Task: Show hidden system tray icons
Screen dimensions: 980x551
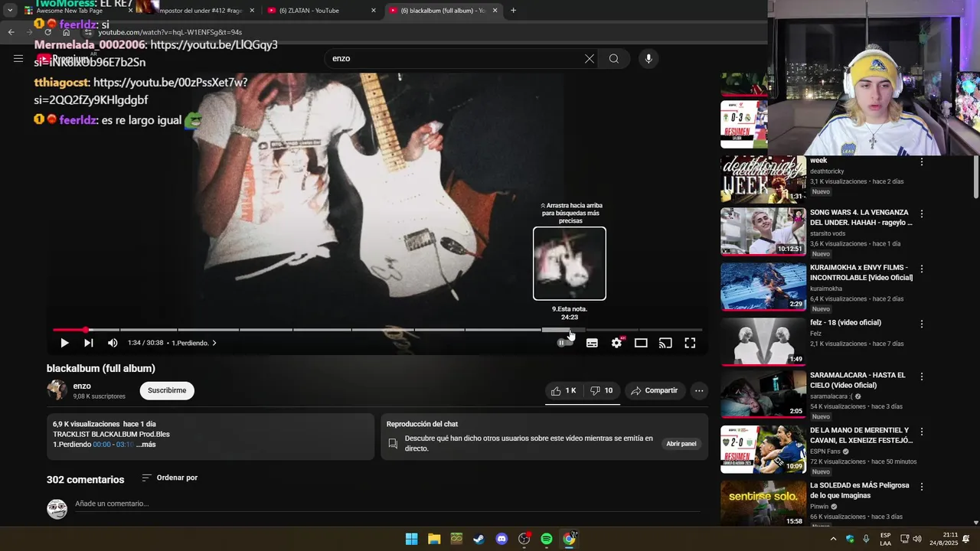Action: click(x=833, y=539)
